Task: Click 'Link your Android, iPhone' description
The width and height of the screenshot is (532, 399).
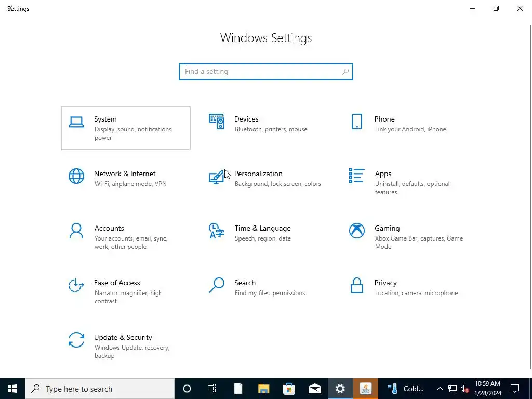Action: tap(410, 129)
